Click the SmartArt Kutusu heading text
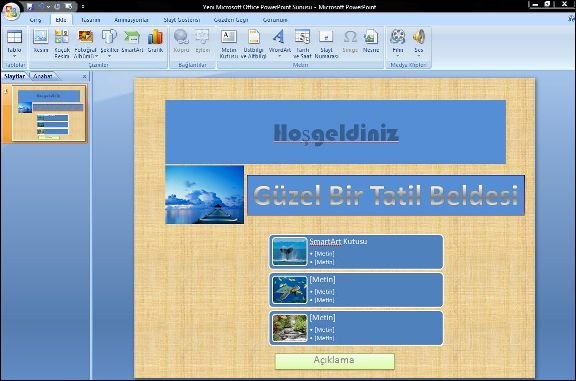Viewport: 576px width, 381px height. coord(338,241)
